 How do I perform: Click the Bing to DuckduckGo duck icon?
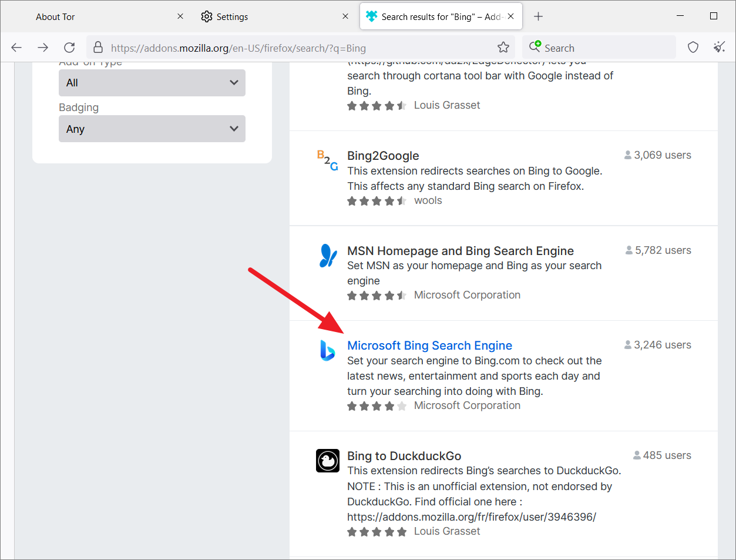(x=328, y=461)
